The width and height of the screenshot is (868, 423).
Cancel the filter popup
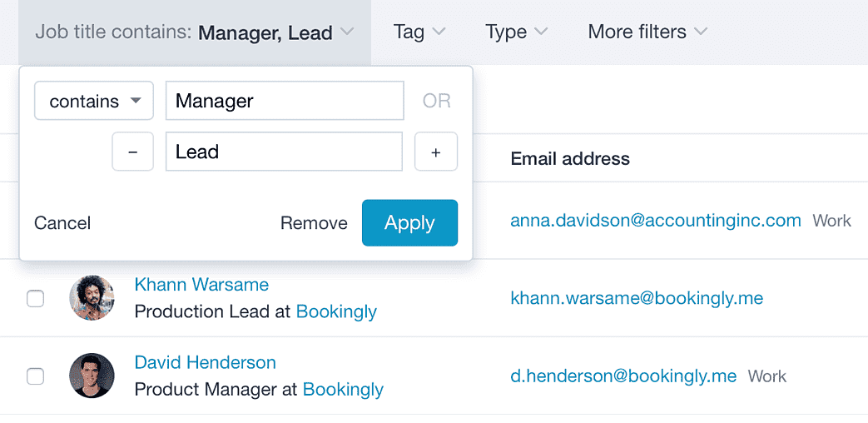[62, 223]
